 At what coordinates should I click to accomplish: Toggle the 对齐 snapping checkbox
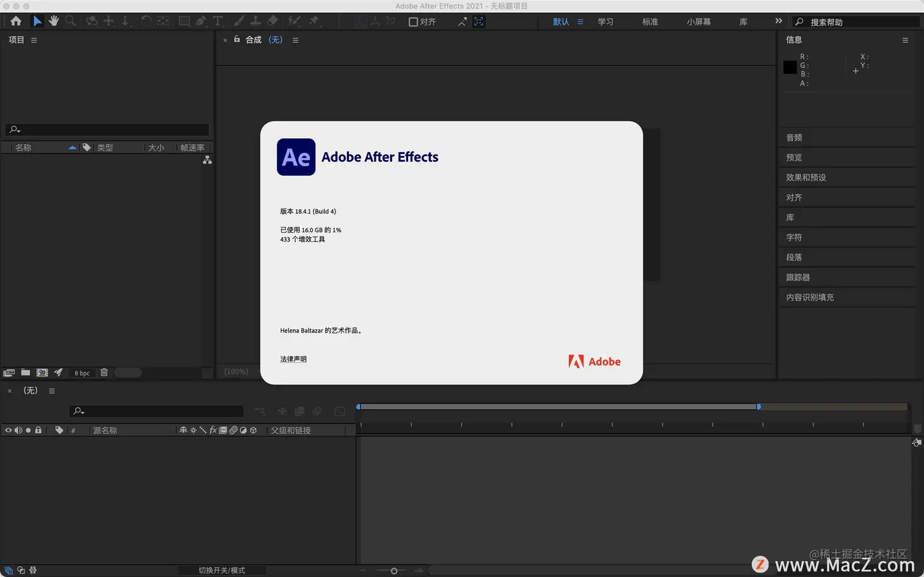413,22
